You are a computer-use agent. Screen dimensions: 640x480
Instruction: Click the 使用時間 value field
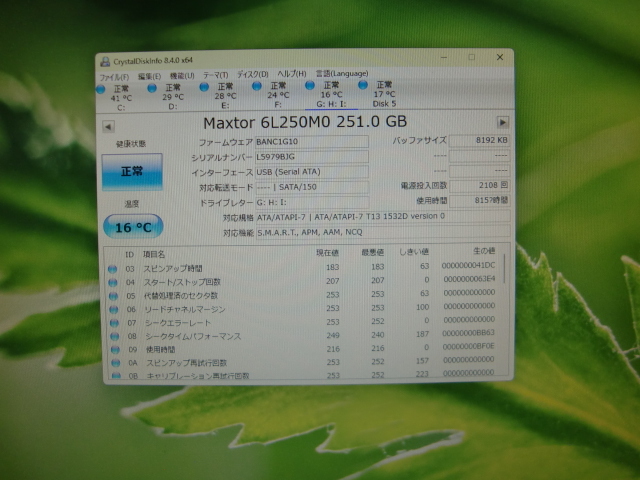[x=479, y=200]
